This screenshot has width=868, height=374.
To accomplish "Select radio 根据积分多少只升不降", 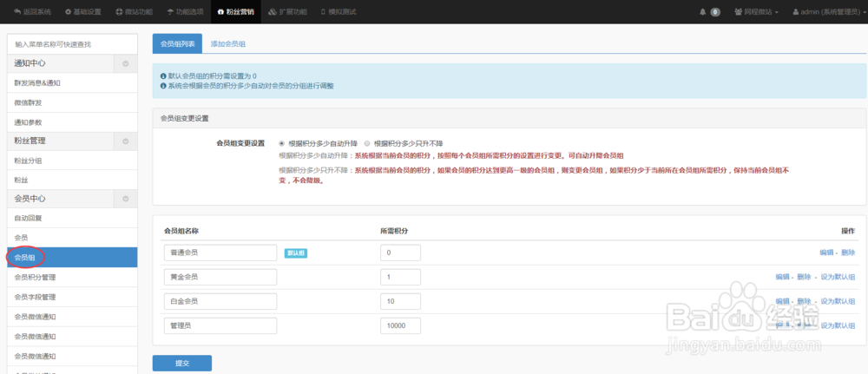I will tap(367, 142).
